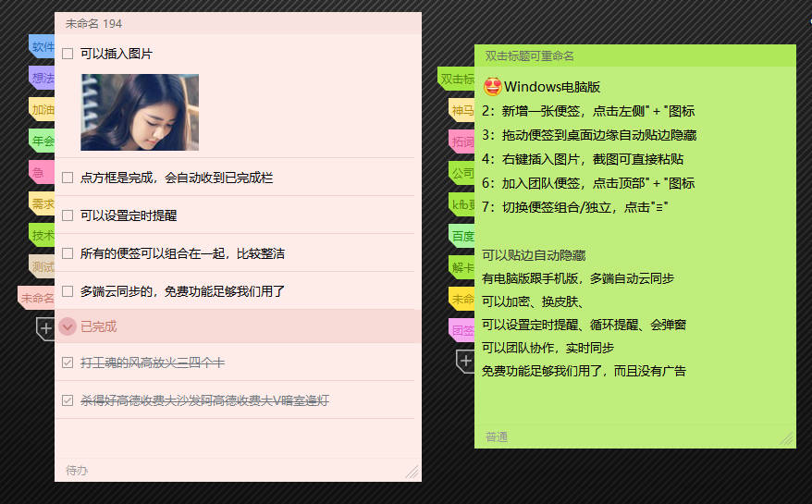
Task: Select the green 年会 tab
Action: pyautogui.click(x=42, y=141)
